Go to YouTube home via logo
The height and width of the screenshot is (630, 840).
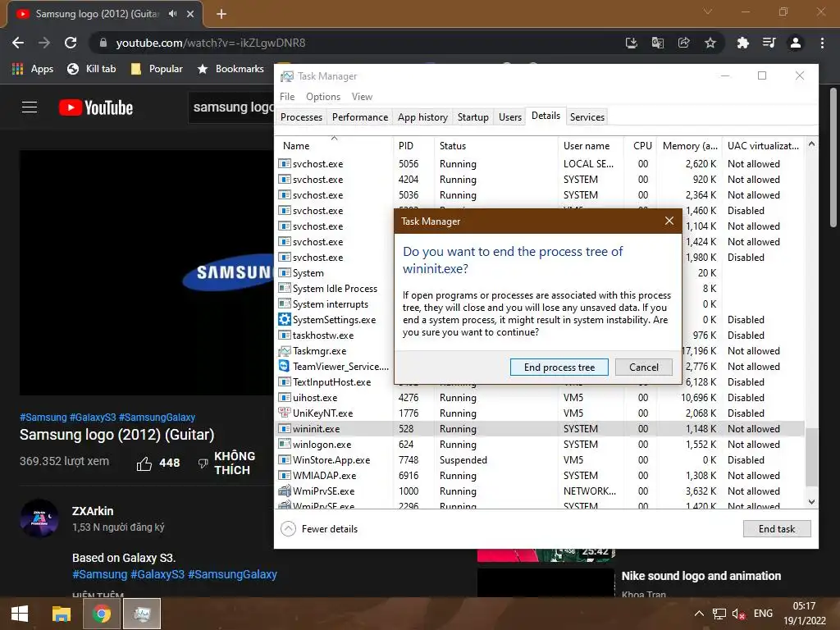[96, 107]
